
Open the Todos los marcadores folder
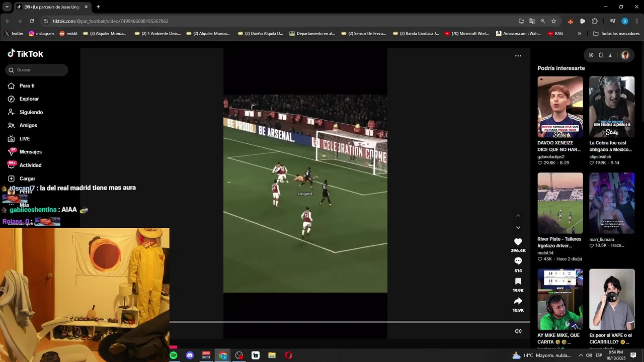click(x=616, y=34)
